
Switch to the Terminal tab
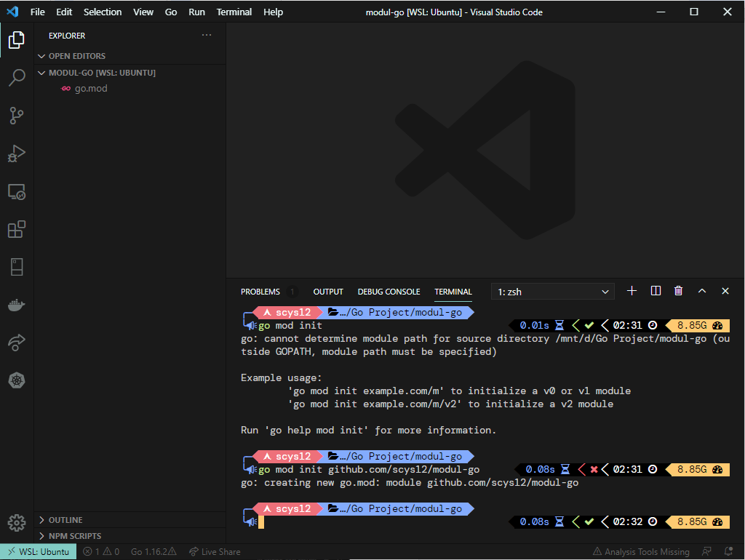click(453, 292)
